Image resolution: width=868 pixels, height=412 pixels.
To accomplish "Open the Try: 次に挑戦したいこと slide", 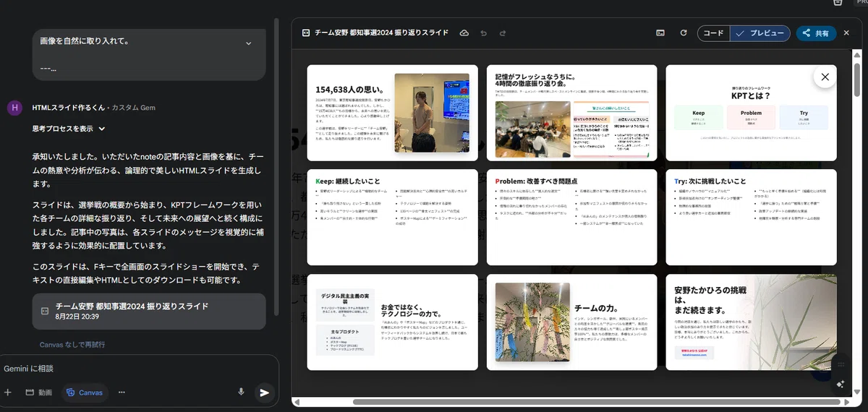I will click(x=751, y=218).
